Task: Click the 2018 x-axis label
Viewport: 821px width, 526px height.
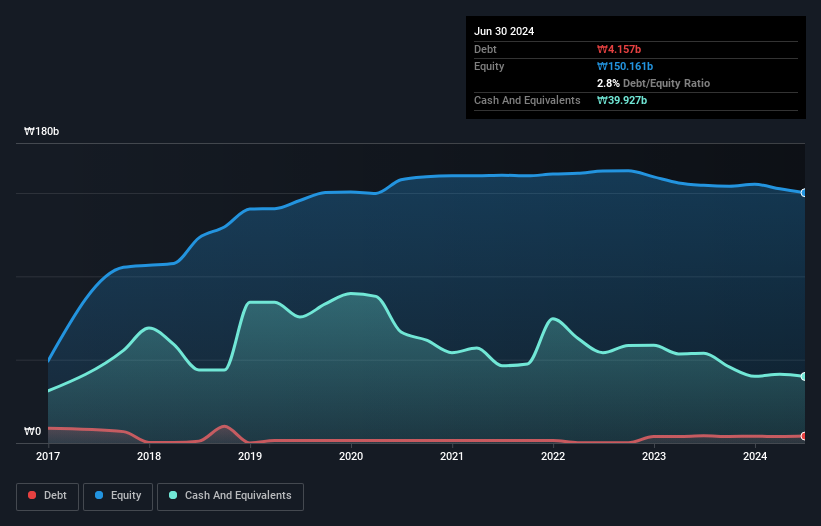Action: pyautogui.click(x=149, y=456)
